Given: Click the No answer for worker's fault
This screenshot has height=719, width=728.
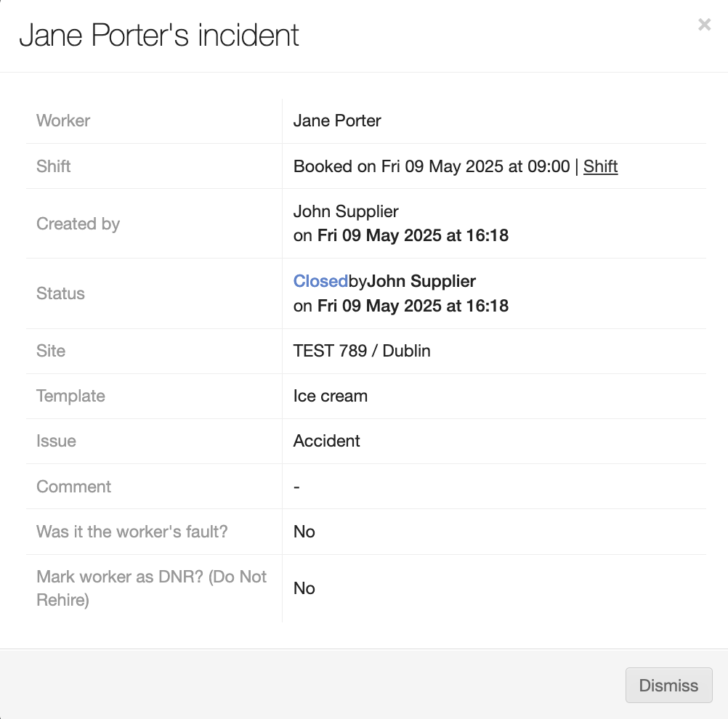Looking at the screenshot, I should pos(304,532).
